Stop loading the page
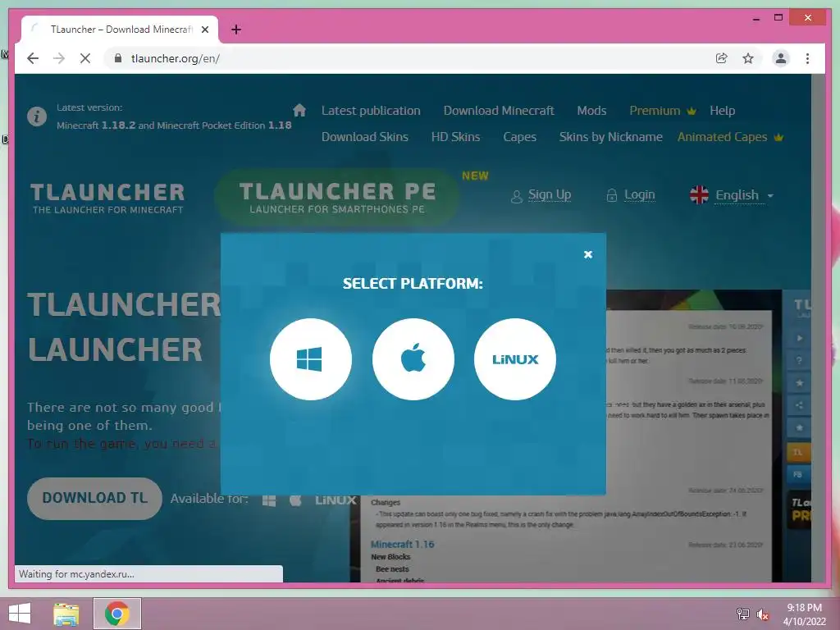 pyautogui.click(x=85, y=58)
